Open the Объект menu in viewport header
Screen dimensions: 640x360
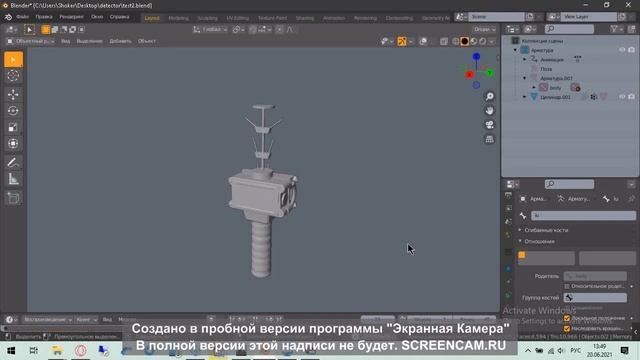(x=147, y=41)
